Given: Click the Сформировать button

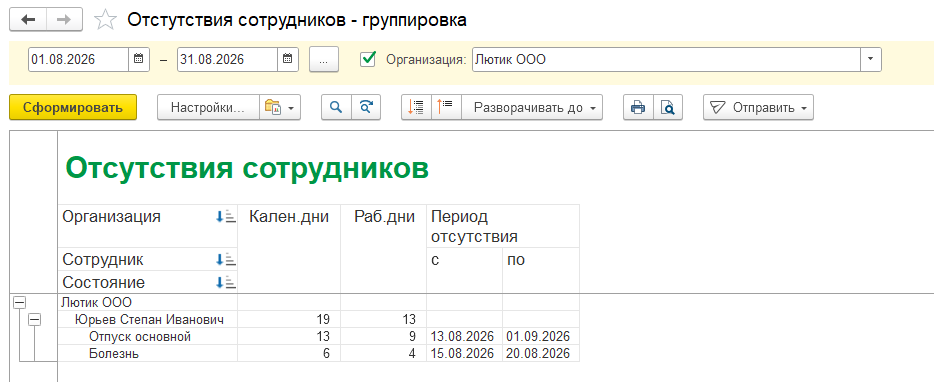Looking at the screenshot, I should (x=73, y=107).
